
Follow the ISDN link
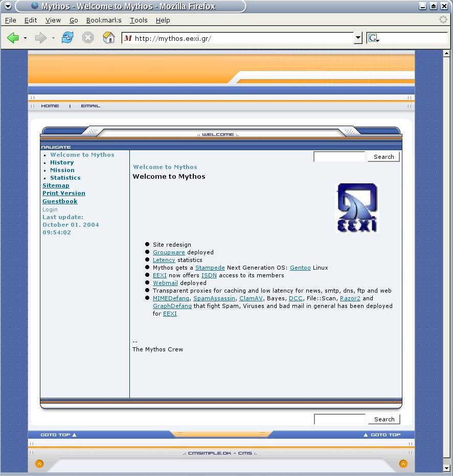(x=209, y=275)
